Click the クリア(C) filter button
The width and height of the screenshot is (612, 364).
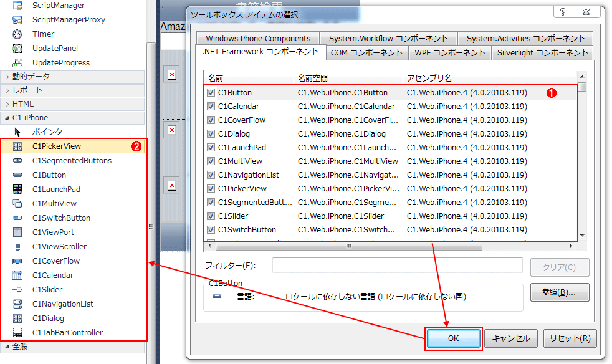pyautogui.click(x=559, y=267)
